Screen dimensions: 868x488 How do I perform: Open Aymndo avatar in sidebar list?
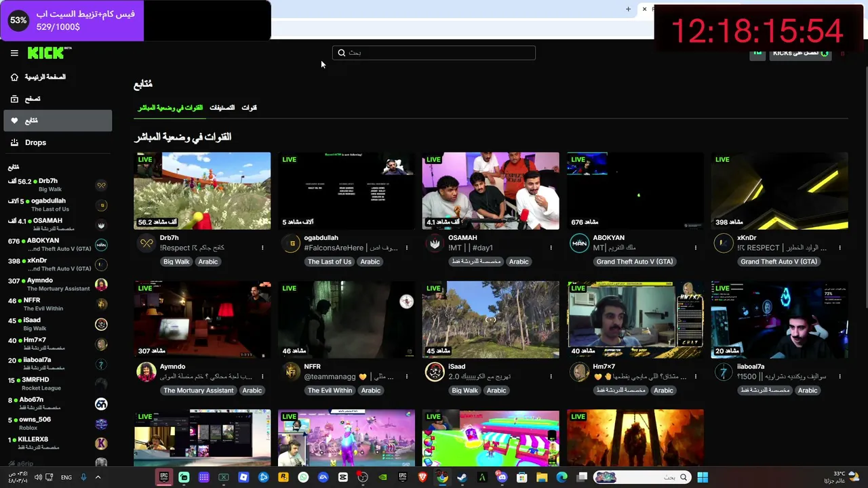[x=101, y=285]
